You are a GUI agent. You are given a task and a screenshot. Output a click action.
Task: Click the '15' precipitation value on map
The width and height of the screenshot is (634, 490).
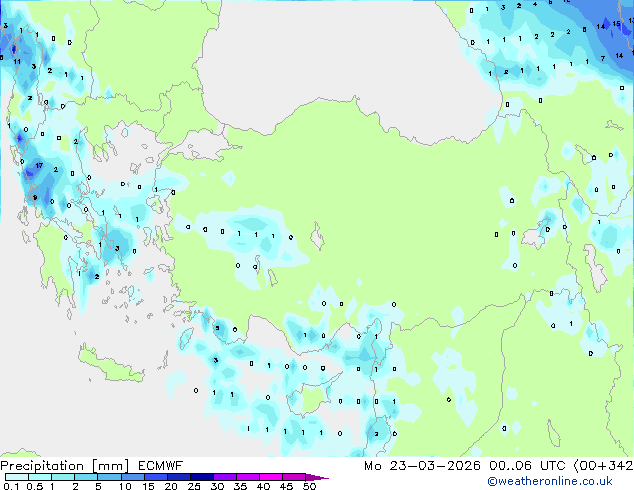point(616,23)
